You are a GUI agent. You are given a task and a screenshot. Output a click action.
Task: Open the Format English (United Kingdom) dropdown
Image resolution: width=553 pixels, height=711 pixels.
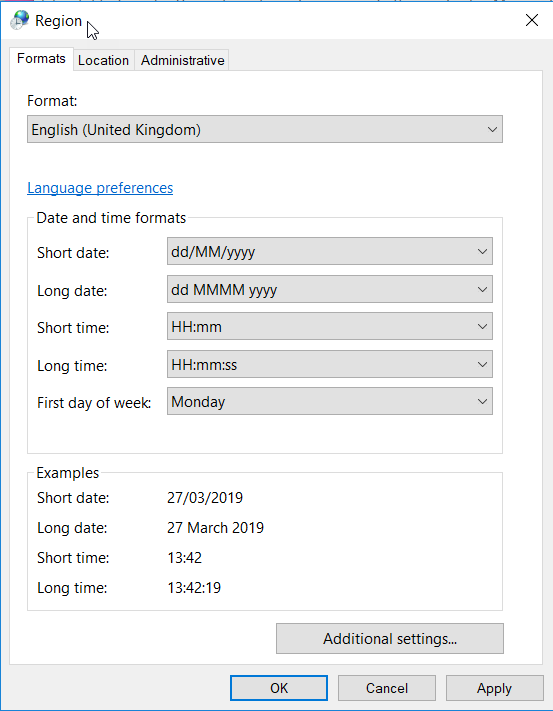(x=265, y=129)
